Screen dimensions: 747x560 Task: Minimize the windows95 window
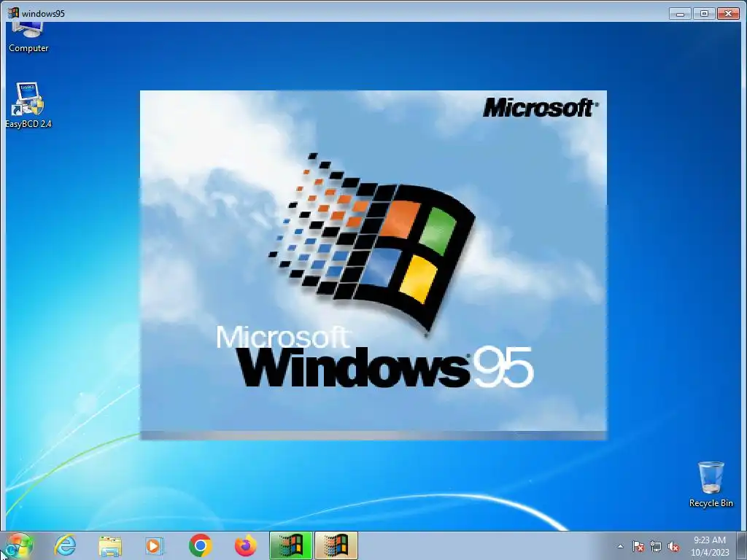pyautogui.click(x=680, y=13)
